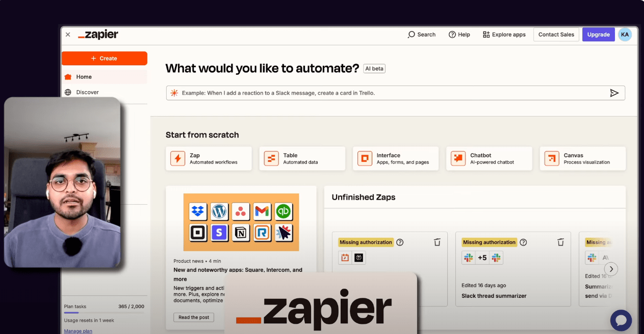Click help icon on Slack thread summarizer card
644x334 pixels.
coord(523,242)
